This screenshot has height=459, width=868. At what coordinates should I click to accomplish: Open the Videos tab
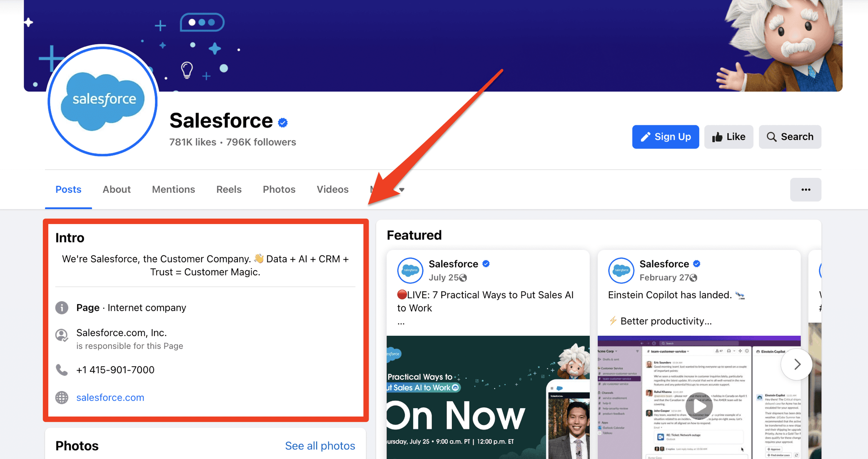[332, 190]
